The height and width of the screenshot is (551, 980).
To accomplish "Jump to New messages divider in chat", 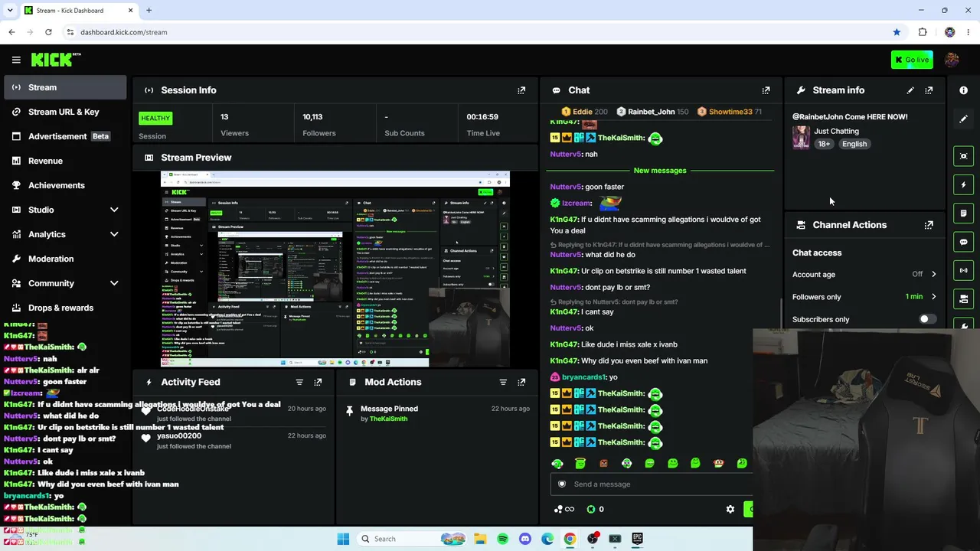I will point(660,170).
